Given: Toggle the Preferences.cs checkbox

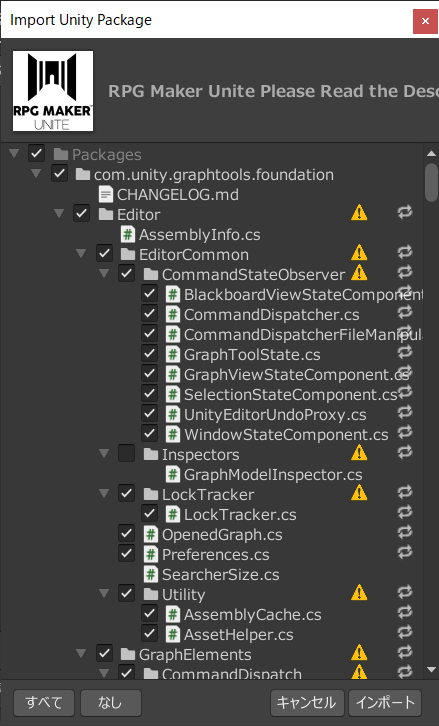Looking at the screenshot, I should (x=126, y=553).
